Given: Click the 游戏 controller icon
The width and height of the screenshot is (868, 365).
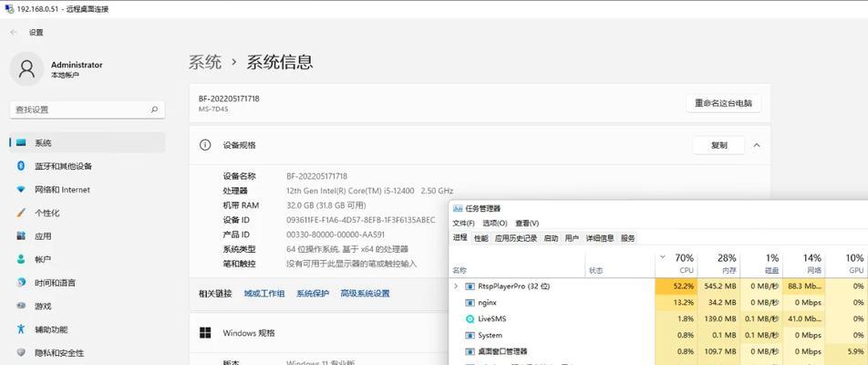Looking at the screenshot, I should 21,306.
